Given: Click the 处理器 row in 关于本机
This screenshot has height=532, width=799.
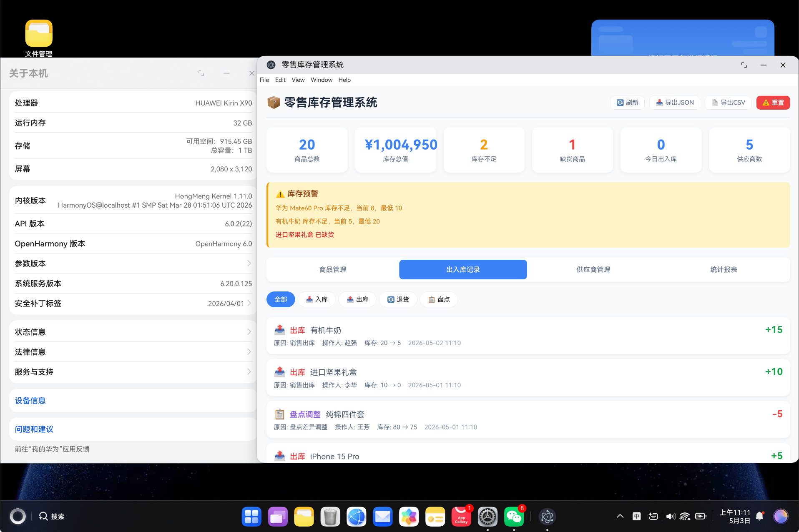Looking at the screenshot, I should [133, 103].
